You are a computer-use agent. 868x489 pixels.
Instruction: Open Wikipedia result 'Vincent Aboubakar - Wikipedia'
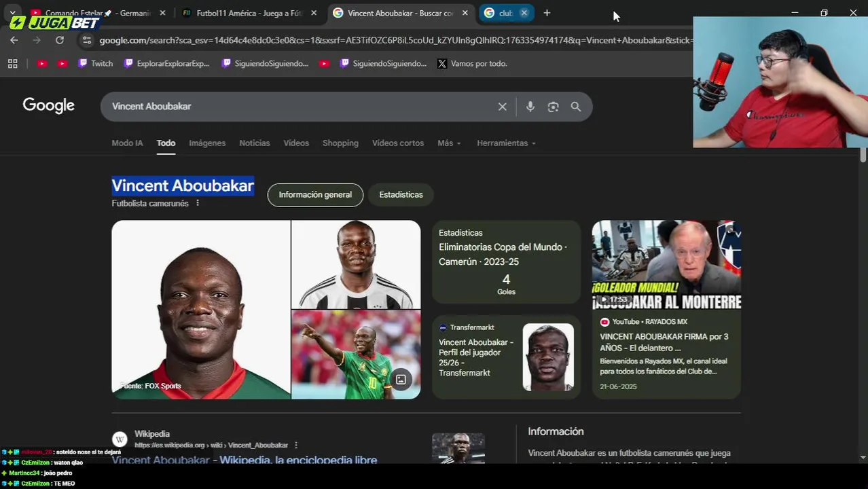click(x=245, y=460)
